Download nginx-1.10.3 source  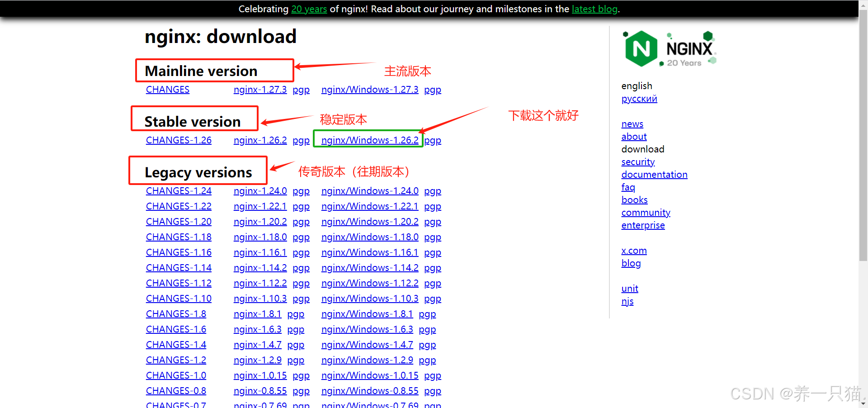pyautogui.click(x=260, y=299)
